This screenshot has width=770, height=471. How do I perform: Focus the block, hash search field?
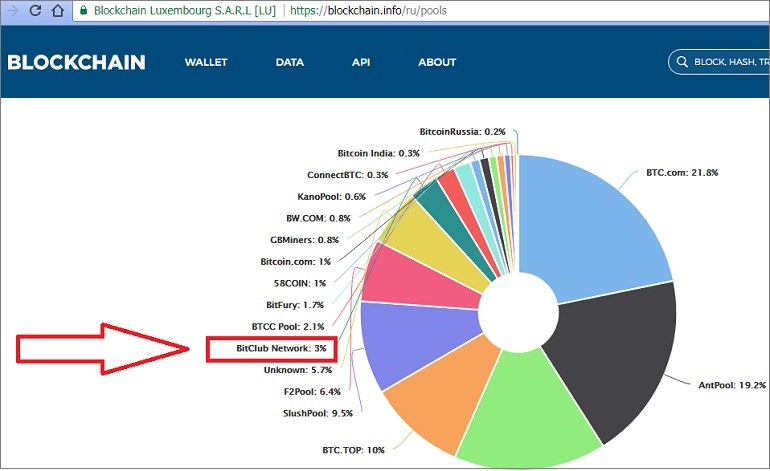click(719, 62)
